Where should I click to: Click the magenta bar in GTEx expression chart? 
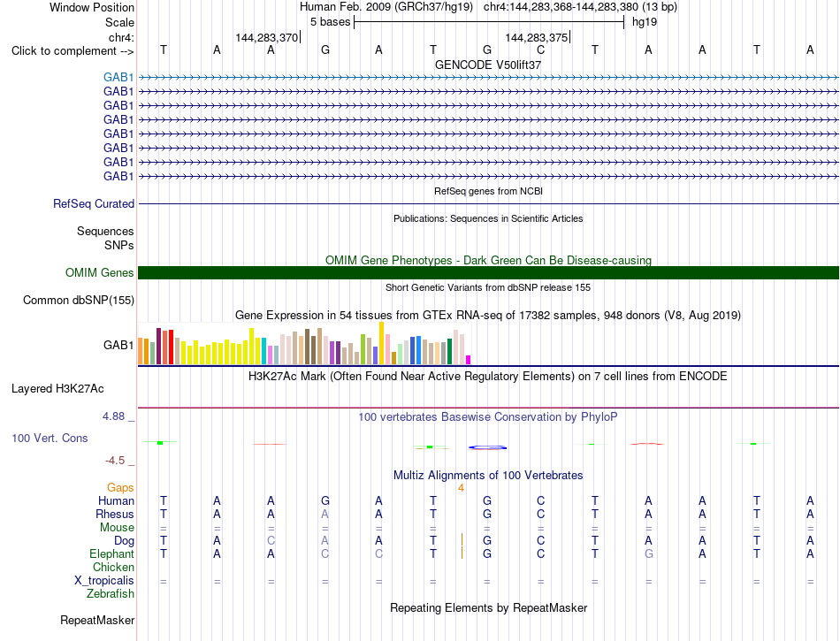469,360
